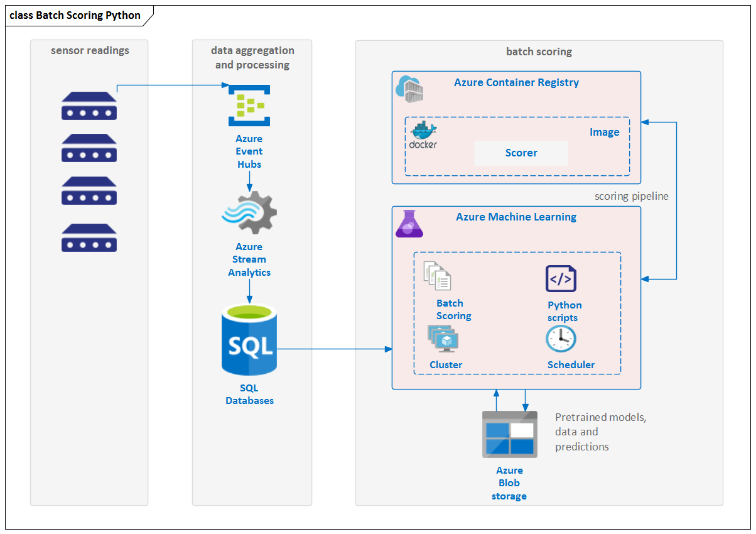Click the Scheduler clock icon

[561, 339]
